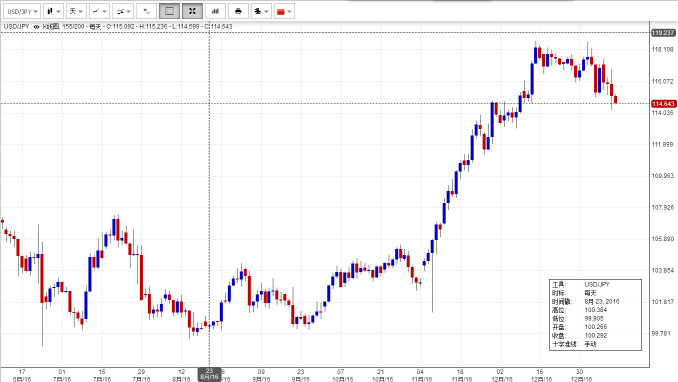Click the USD/JPY value in info box
This screenshot has width=678, height=382.
click(x=597, y=285)
